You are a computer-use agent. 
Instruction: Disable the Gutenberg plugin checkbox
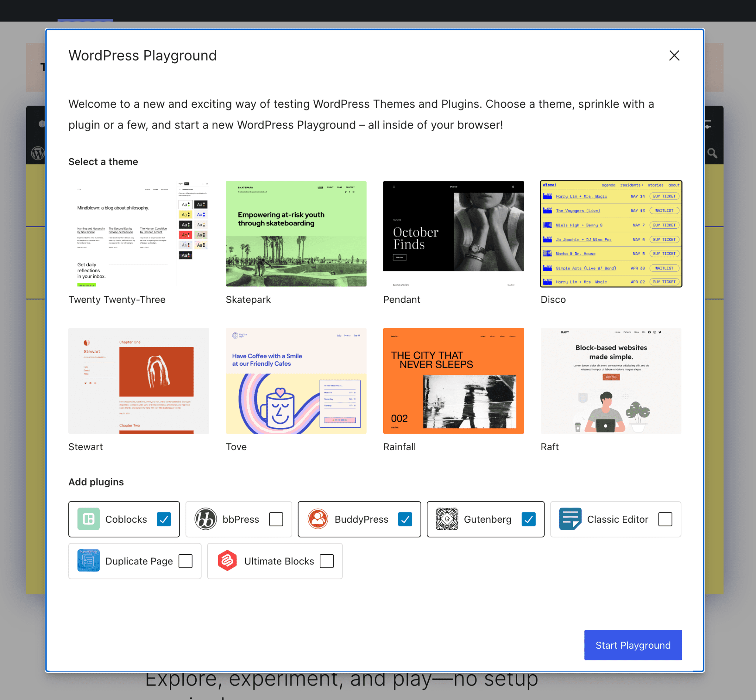click(527, 519)
